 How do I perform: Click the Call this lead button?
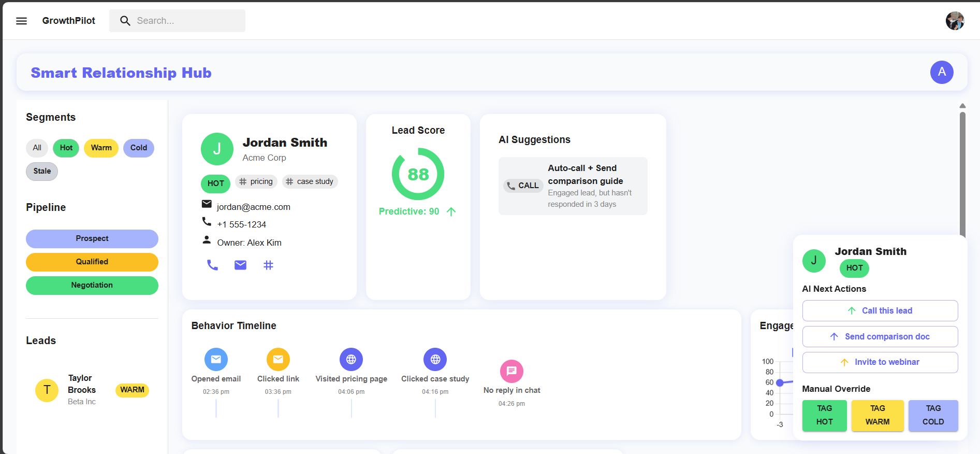click(880, 310)
